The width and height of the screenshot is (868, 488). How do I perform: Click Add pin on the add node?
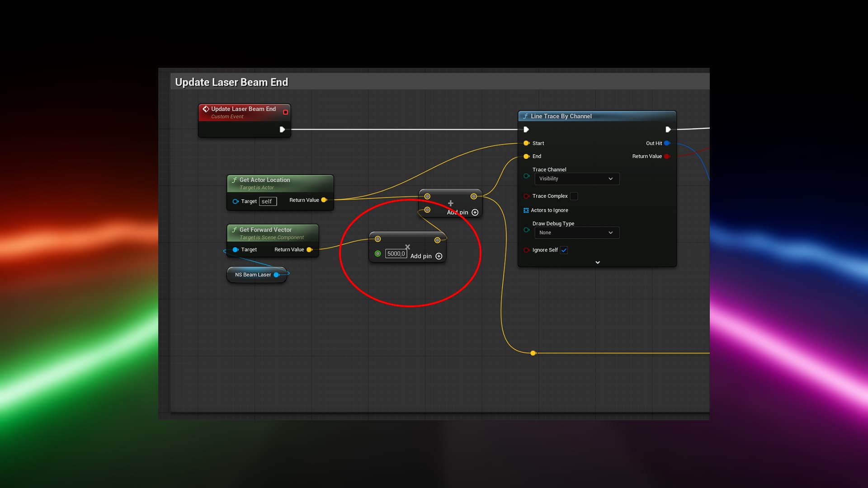click(x=463, y=212)
